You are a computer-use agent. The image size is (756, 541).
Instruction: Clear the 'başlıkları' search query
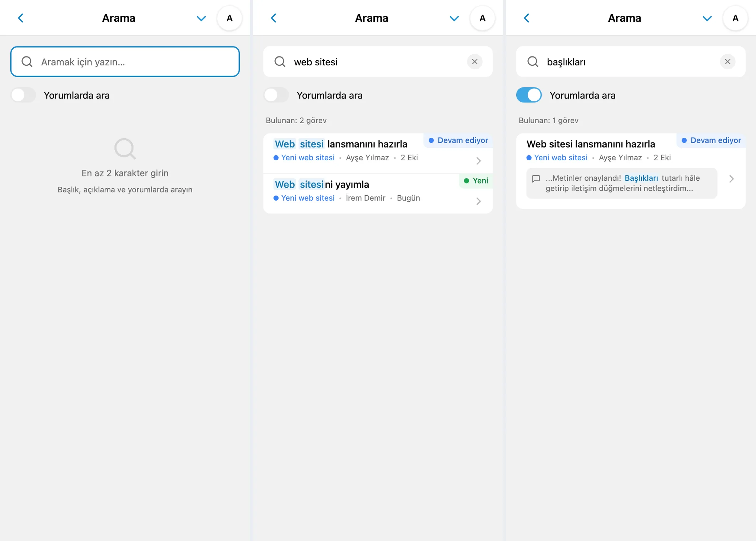(728, 62)
